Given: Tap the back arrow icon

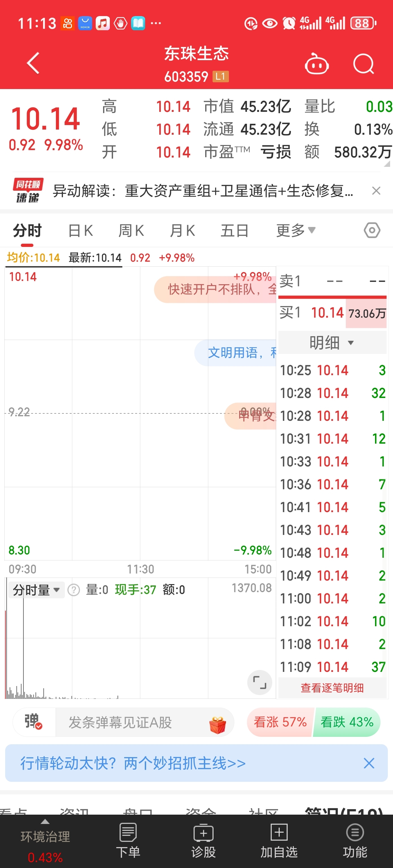Looking at the screenshot, I should [x=33, y=63].
